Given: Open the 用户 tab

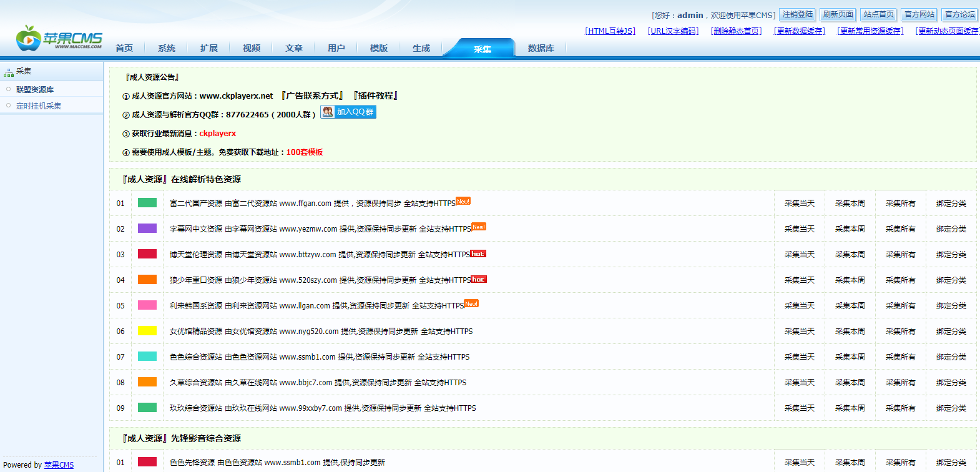Looking at the screenshot, I should [x=336, y=48].
